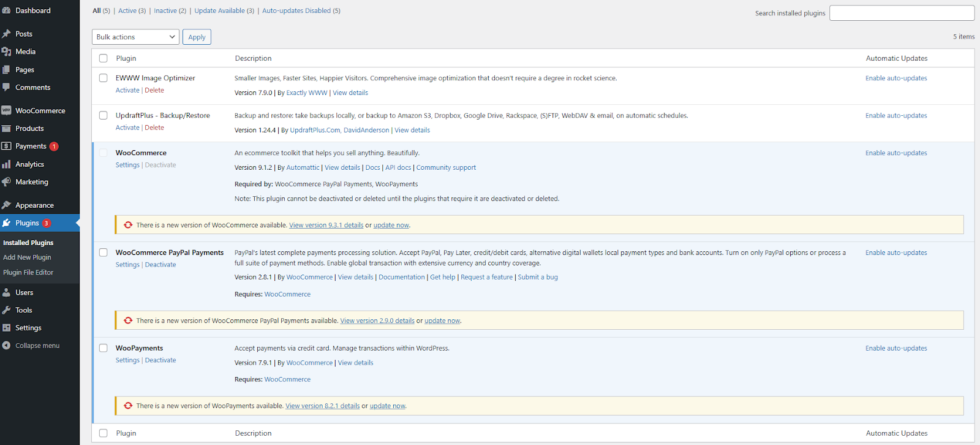Open Exactly WWW author link
This screenshot has height=445, width=980.
[307, 93]
